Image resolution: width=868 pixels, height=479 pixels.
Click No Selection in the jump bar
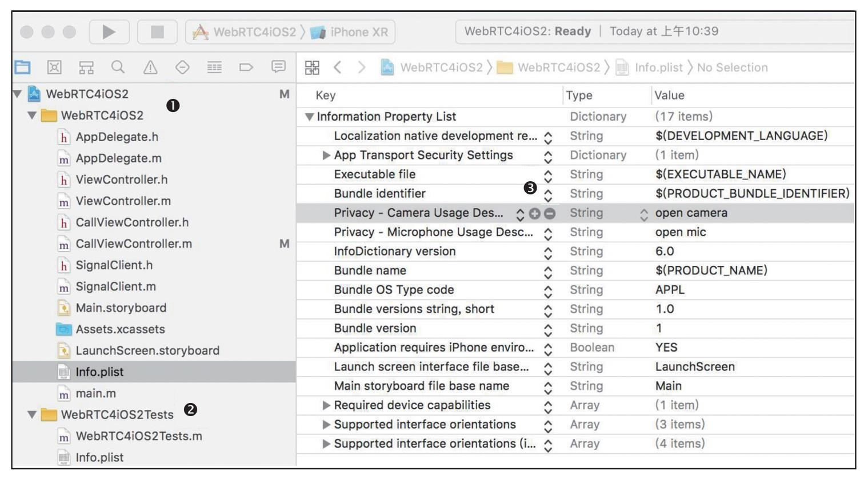pos(732,67)
